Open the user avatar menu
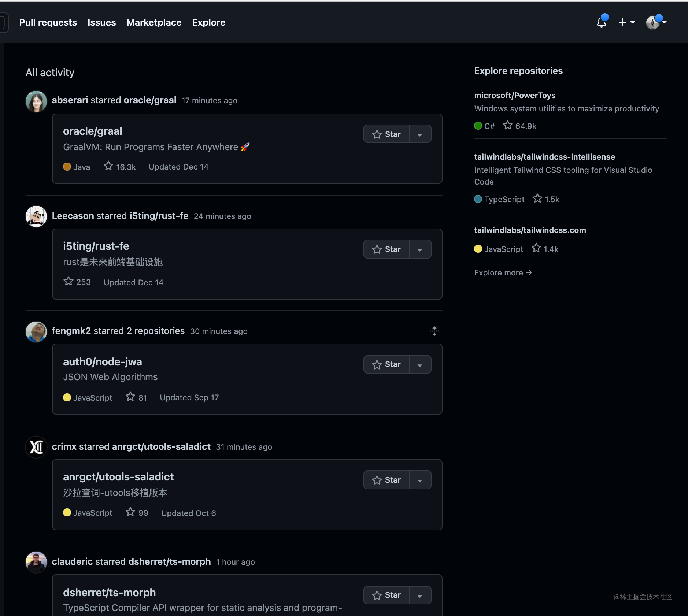 pyautogui.click(x=656, y=22)
